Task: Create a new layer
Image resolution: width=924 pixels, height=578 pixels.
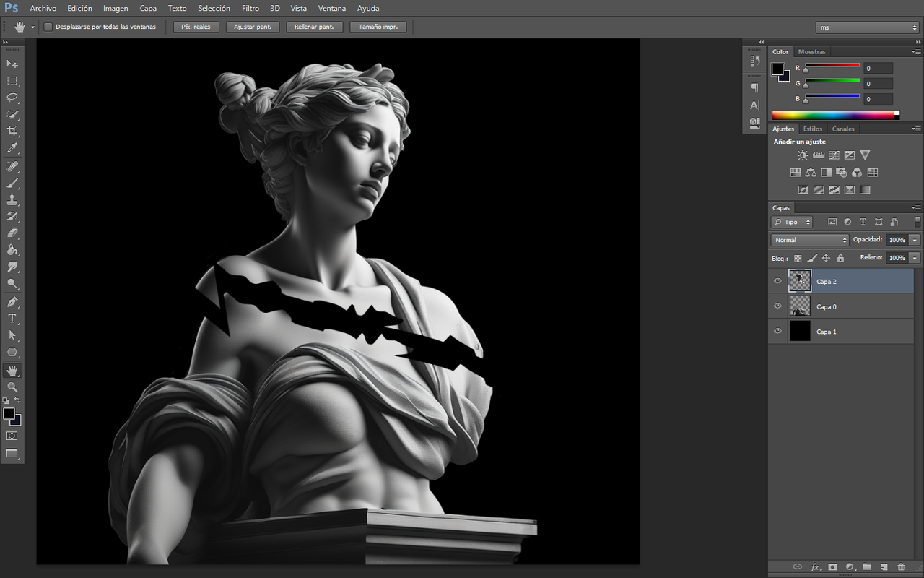Action: pyautogui.click(x=884, y=567)
